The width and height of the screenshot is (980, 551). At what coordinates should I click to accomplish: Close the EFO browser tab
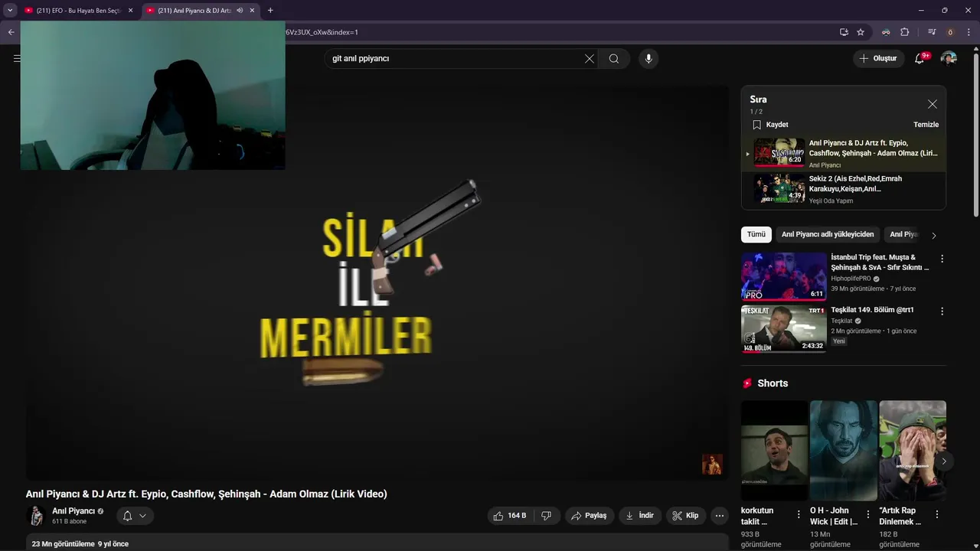[130, 11]
